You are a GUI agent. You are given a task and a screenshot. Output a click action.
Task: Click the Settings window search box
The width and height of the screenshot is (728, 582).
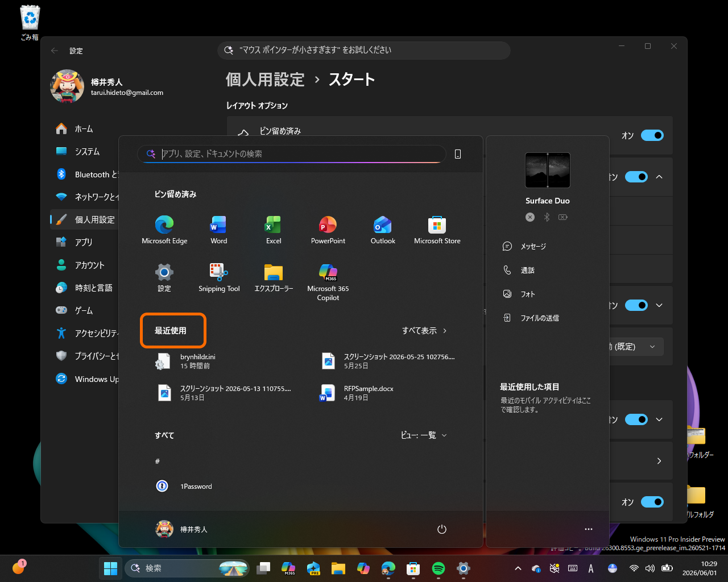pyautogui.click(x=364, y=50)
